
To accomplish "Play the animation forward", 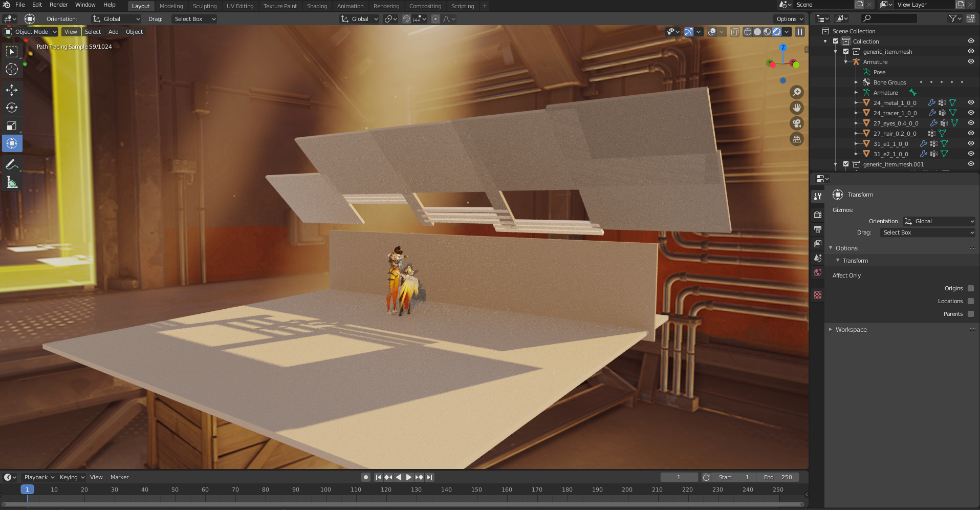I will pos(409,477).
